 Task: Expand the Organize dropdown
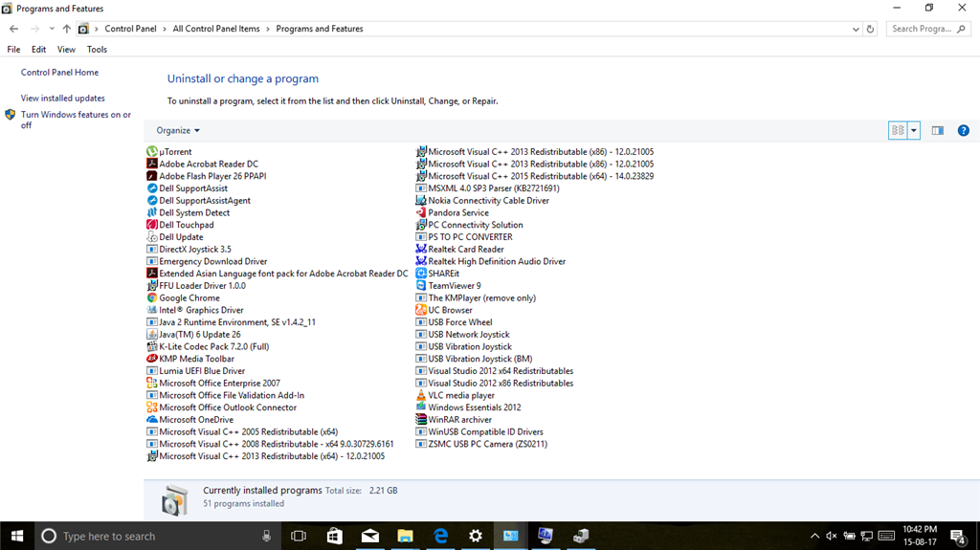(x=178, y=131)
